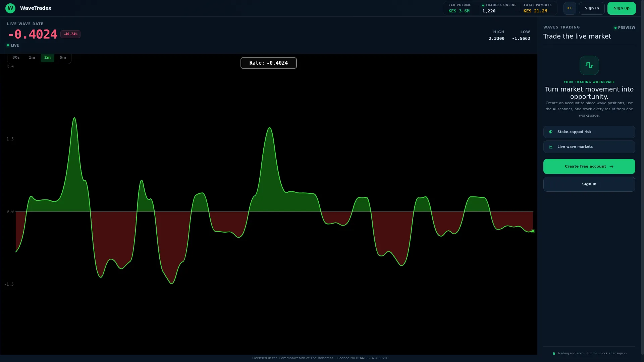The height and width of the screenshot is (362, 644).
Task: Click the HIGH value 2.3300
Action: (496, 39)
